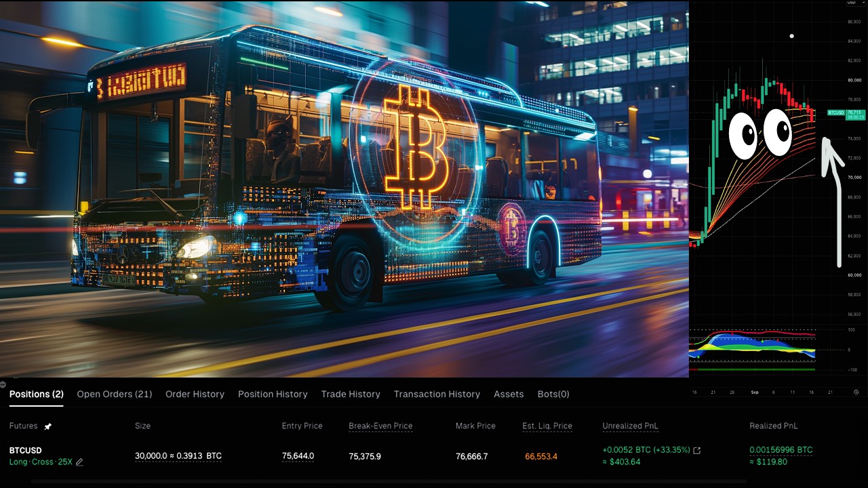Switch to the Bots(0) tab

click(x=553, y=394)
